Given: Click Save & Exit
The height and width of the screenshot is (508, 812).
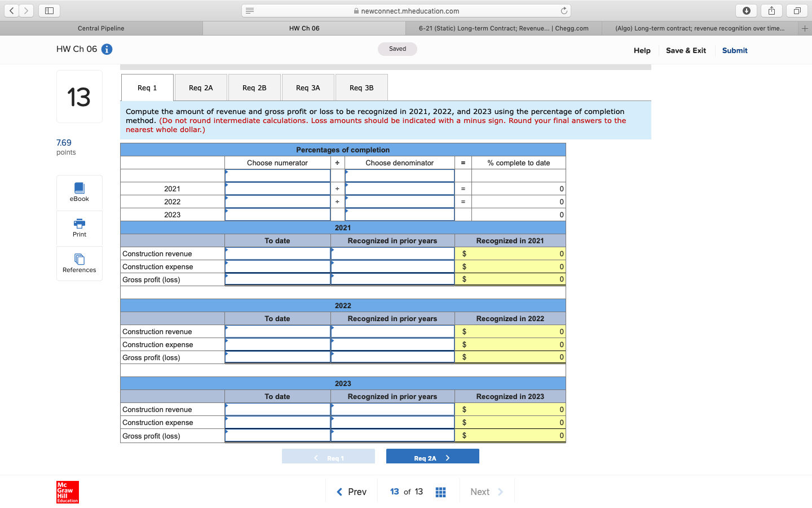Looking at the screenshot, I should click(686, 50).
